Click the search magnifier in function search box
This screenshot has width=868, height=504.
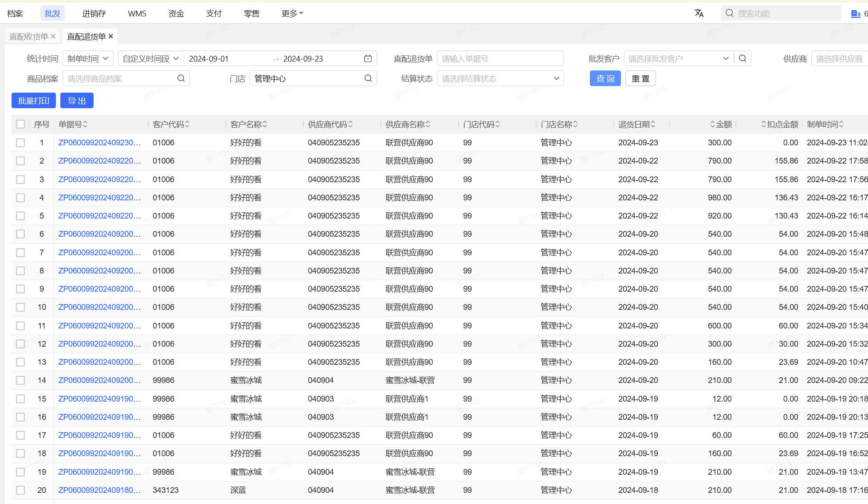729,13
